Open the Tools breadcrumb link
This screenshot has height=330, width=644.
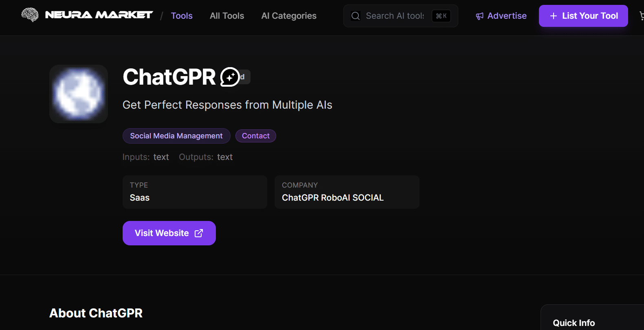tap(182, 16)
